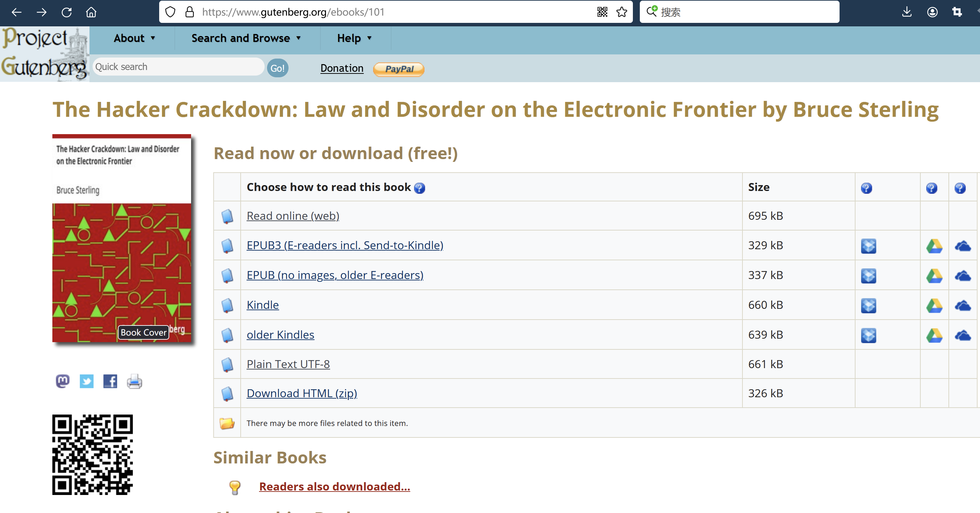Send older Kindles file to OneDrive
Viewport: 980px width, 513px height.
click(963, 335)
